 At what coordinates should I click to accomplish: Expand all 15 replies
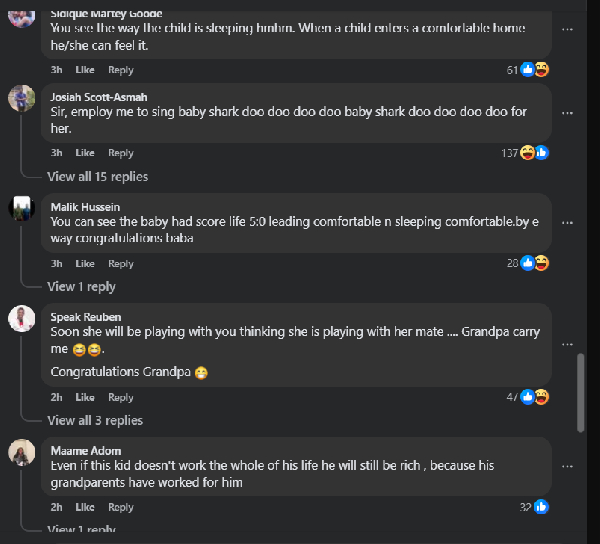click(97, 177)
